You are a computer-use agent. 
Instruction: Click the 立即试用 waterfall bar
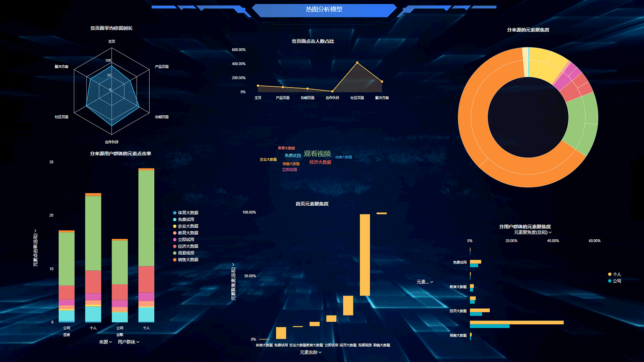(331, 318)
